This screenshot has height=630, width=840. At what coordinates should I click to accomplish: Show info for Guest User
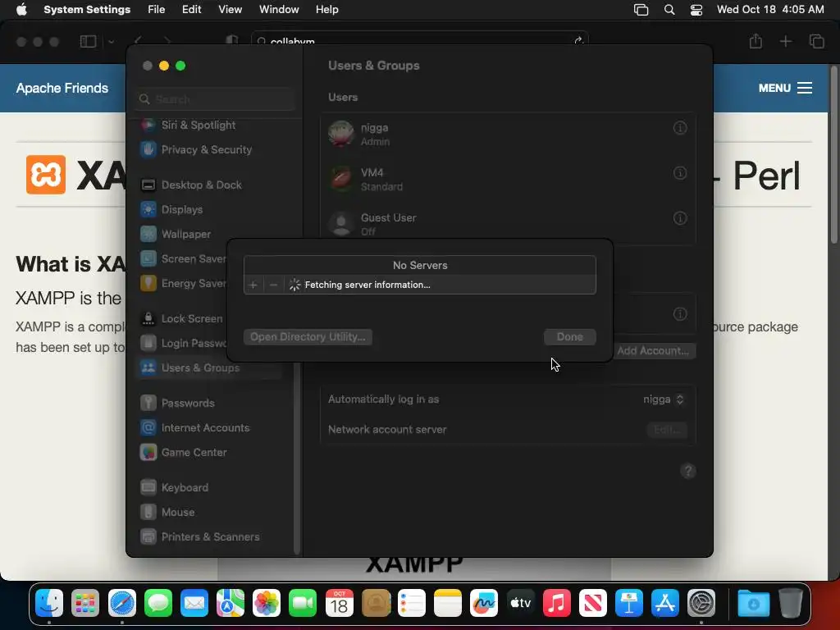pos(680,218)
